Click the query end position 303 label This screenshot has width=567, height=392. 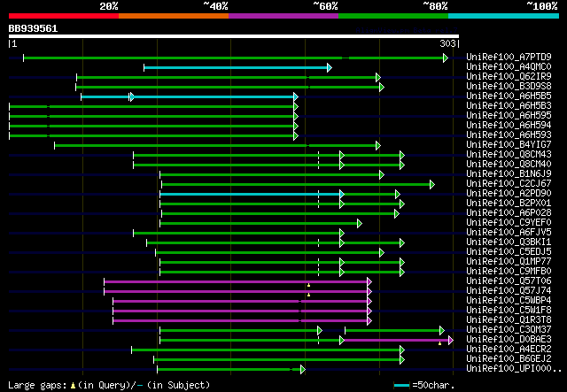point(447,43)
